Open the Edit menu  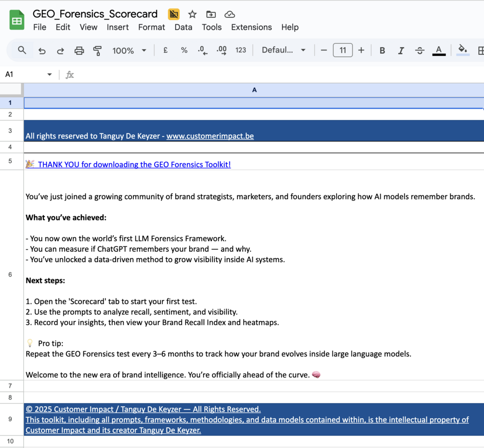(x=63, y=27)
